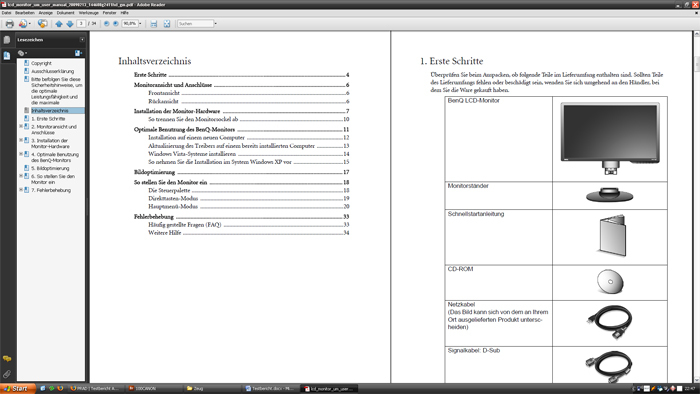Open the search options dropdown arrow
Screen dimensions: 700x394
216,24
